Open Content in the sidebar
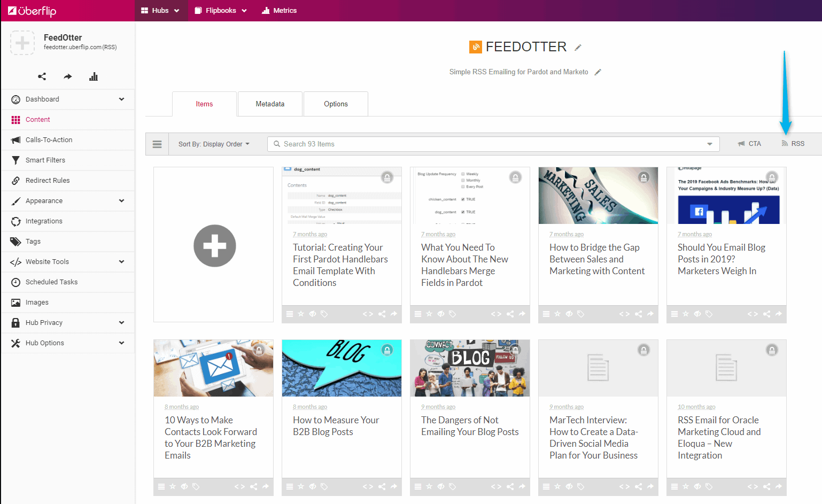822x504 pixels. pos(68,120)
